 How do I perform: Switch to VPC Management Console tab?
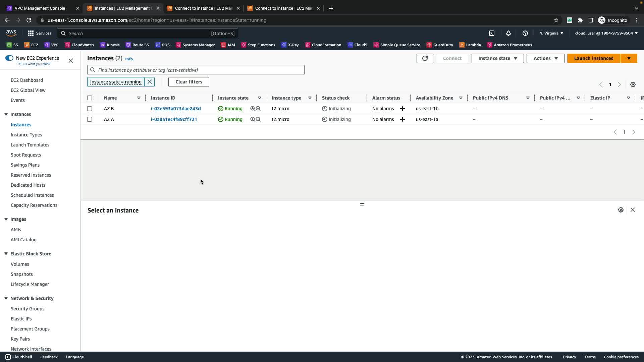40,8
